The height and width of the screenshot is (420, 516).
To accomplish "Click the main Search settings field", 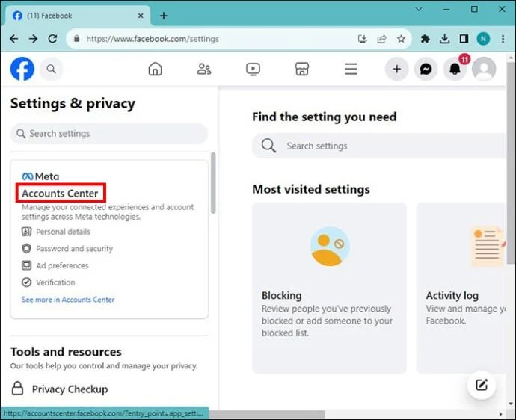I will click(379, 146).
